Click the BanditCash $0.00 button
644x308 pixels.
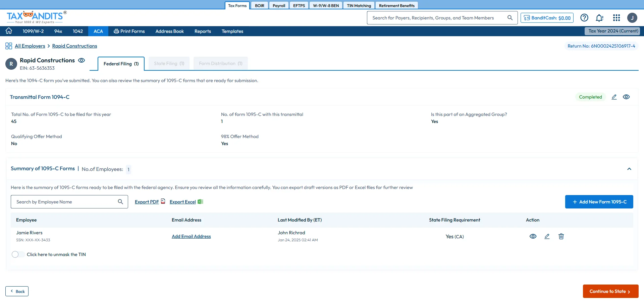click(547, 18)
